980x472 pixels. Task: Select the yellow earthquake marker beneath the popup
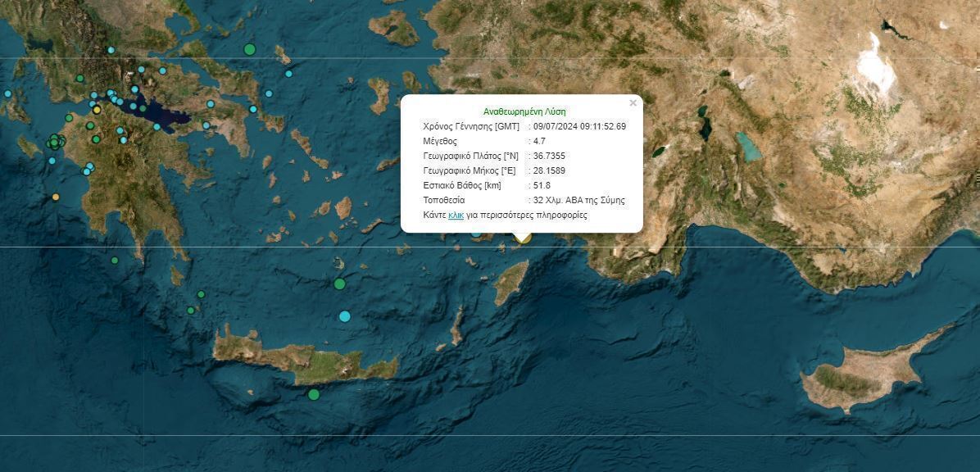point(524,238)
